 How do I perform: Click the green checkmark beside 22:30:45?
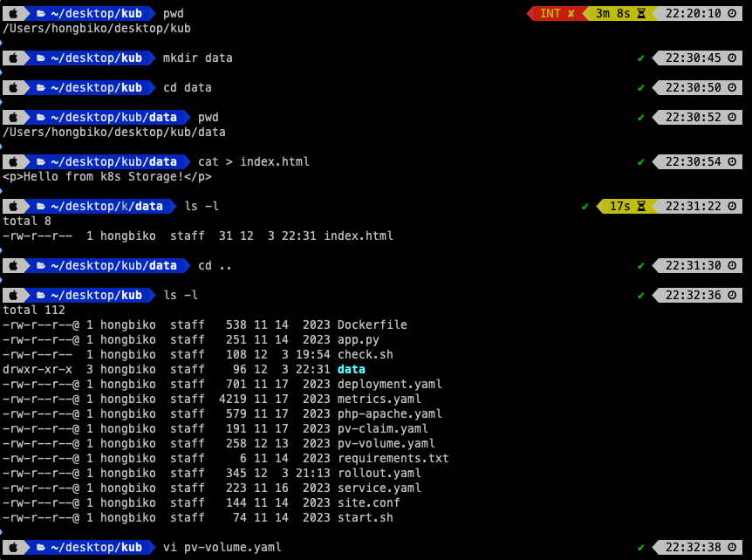coord(640,58)
